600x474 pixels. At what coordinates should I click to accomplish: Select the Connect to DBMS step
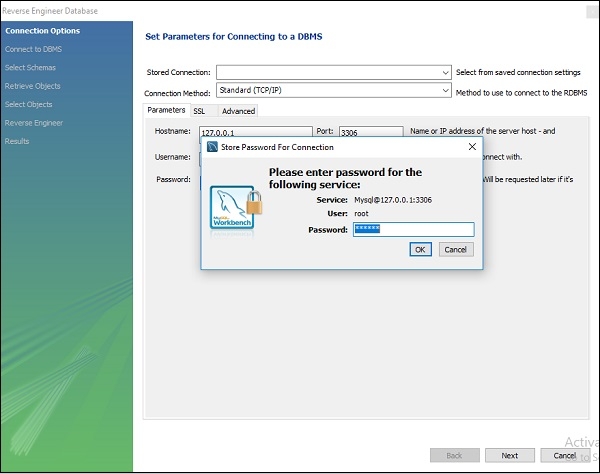click(x=33, y=49)
